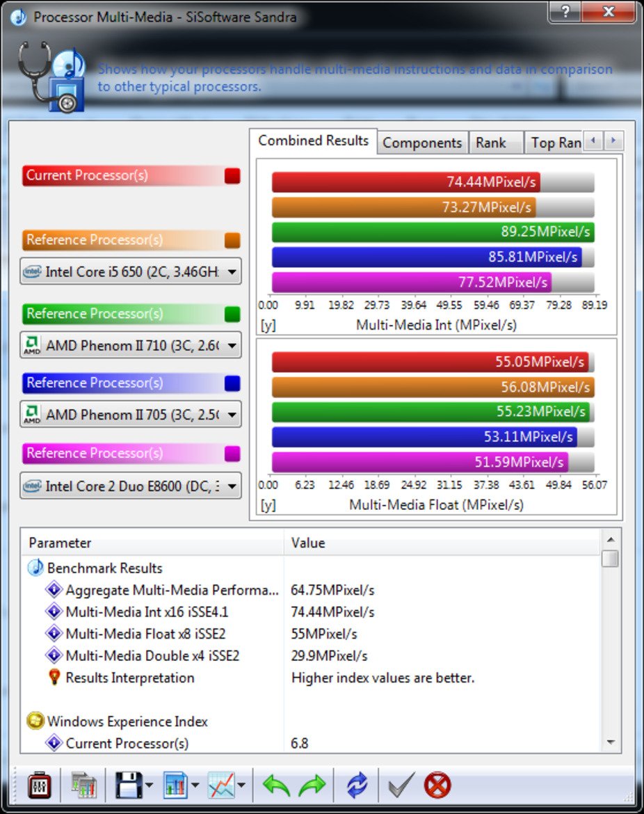Click the Results Interpretation lightbulb icon
The height and width of the screenshot is (814, 644).
pyautogui.click(x=54, y=678)
